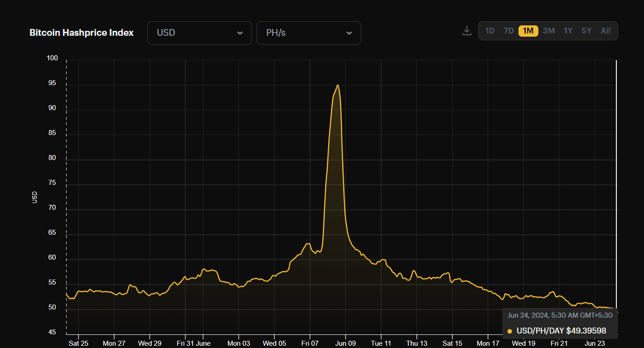Select the 7D time range
This screenshot has width=644, height=348.
coord(508,30)
